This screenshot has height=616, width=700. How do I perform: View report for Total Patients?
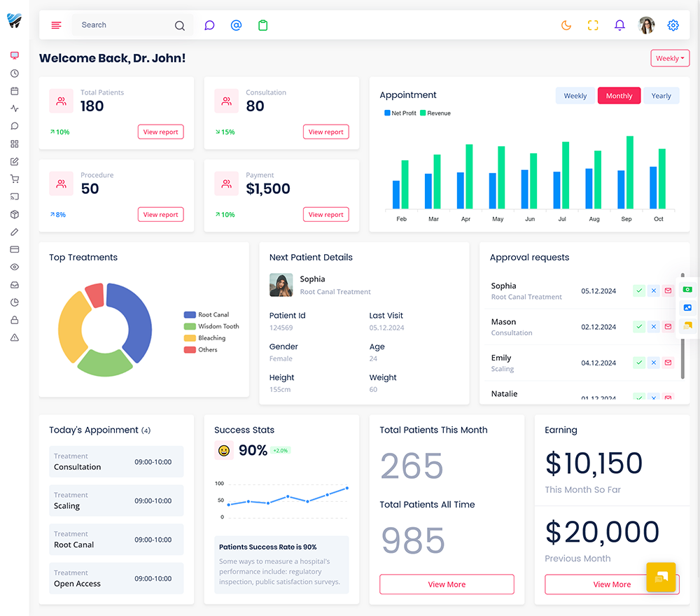point(161,132)
